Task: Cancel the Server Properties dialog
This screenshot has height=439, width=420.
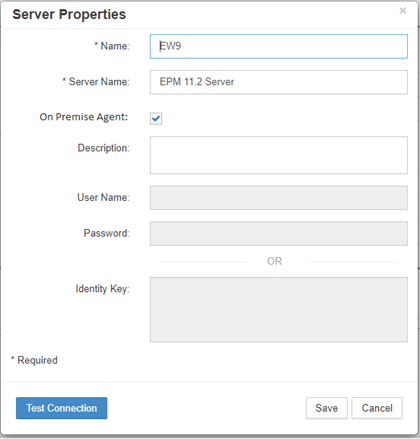Action: click(x=377, y=408)
